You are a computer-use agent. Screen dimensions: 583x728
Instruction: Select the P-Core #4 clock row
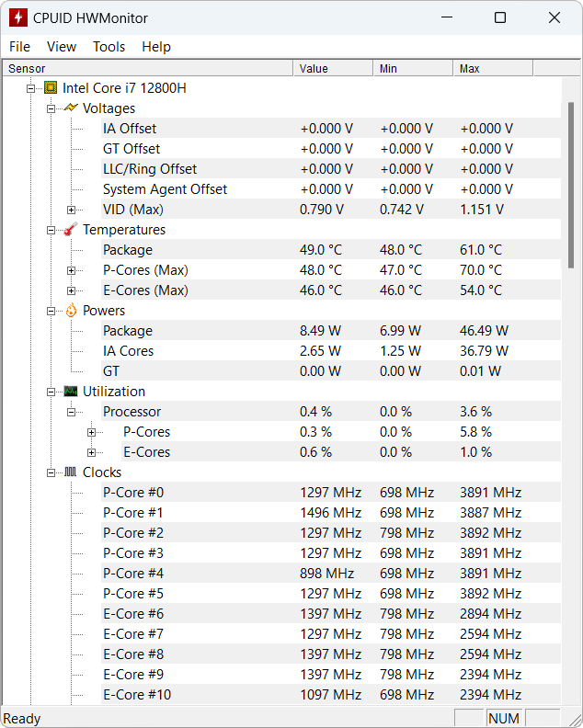pos(331,574)
